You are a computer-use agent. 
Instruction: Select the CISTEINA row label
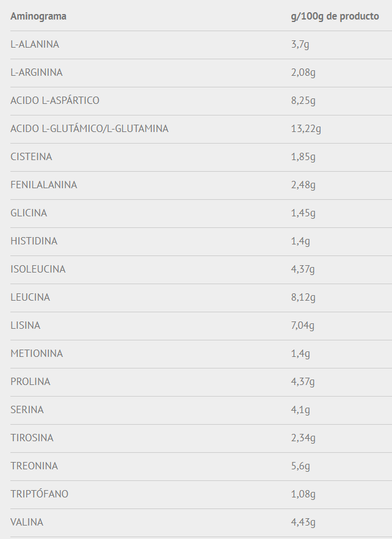(x=31, y=156)
